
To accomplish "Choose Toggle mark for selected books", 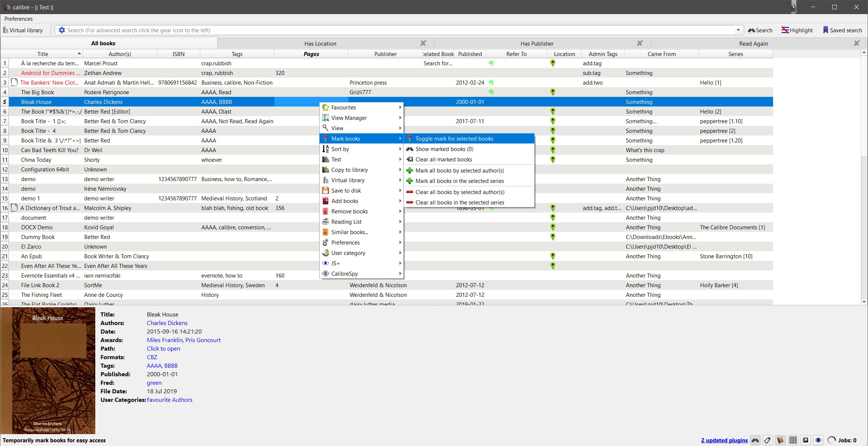I will 454,138.
